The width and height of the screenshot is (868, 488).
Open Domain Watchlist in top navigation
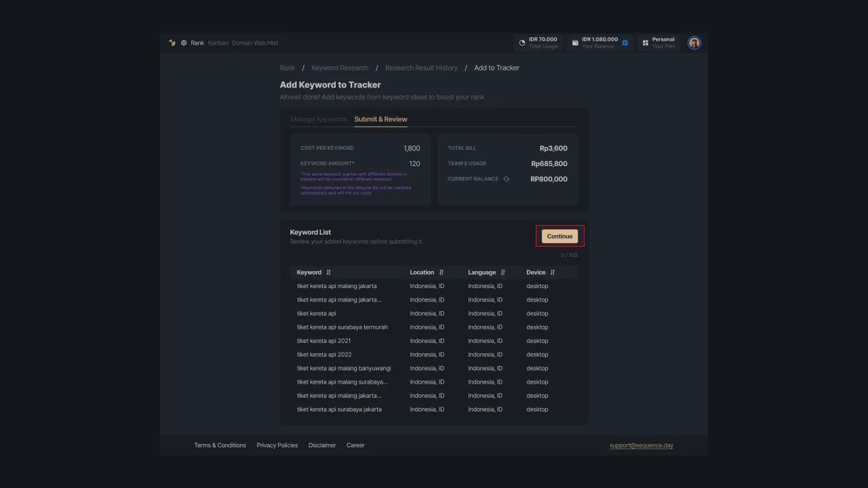pyautogui.click(x=255, y=43)
